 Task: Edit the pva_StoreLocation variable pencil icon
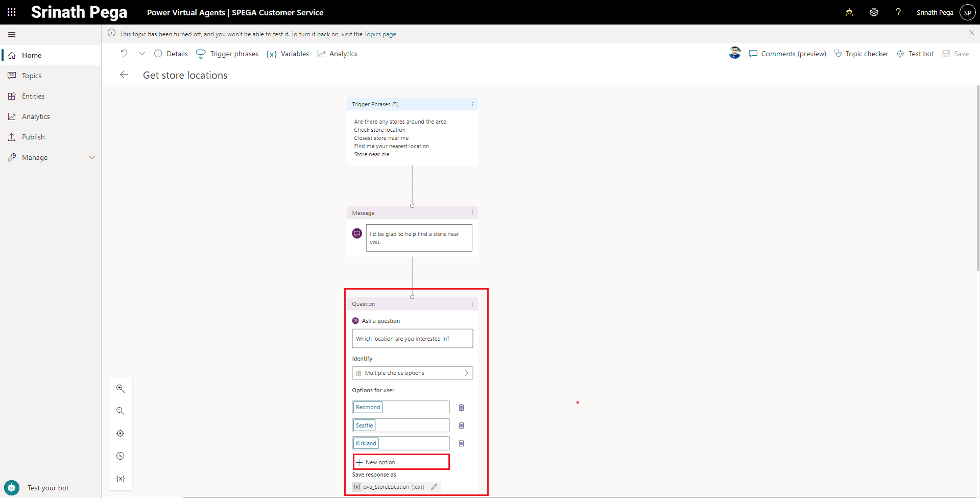(434, 487)
